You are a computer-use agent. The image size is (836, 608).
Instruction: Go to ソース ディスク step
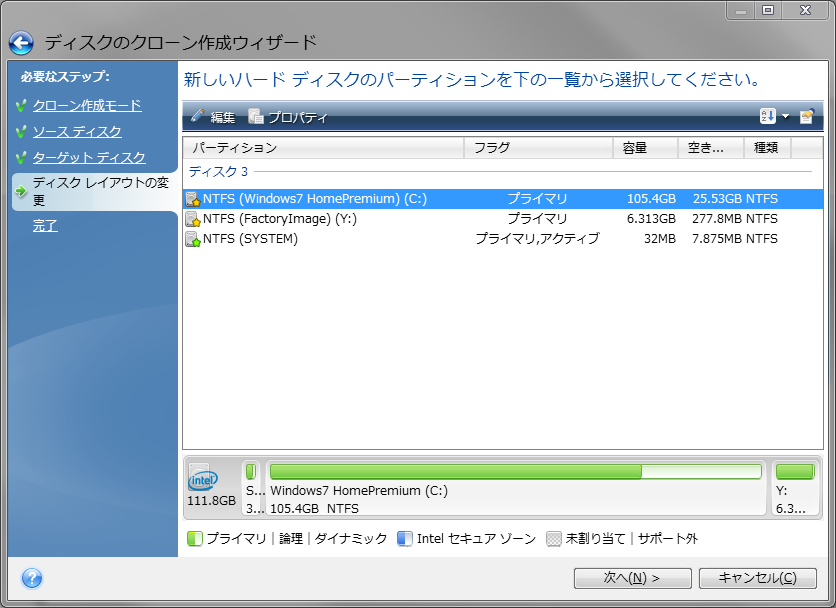pos(77,131)
